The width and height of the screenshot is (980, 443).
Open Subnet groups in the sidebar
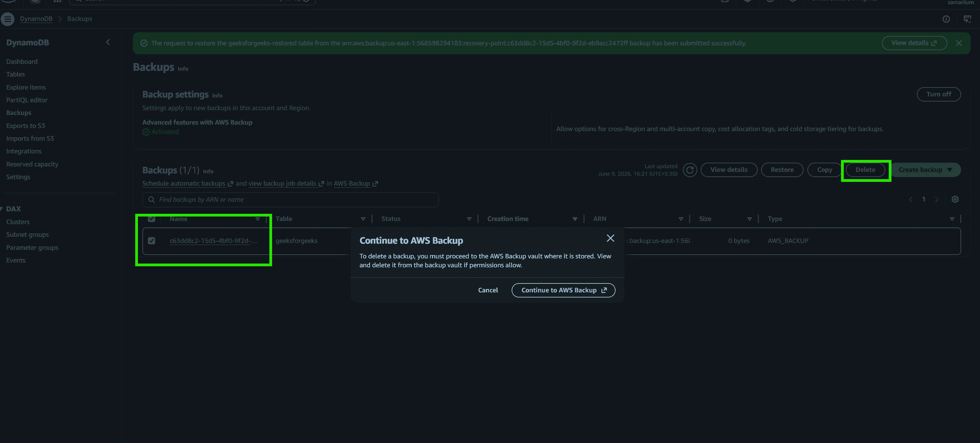coord(27,234)
